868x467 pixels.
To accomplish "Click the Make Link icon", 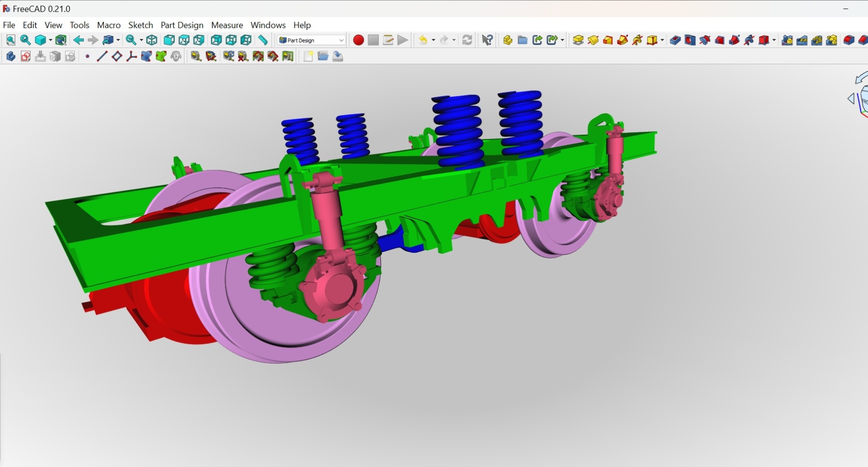I will (538, 40).
